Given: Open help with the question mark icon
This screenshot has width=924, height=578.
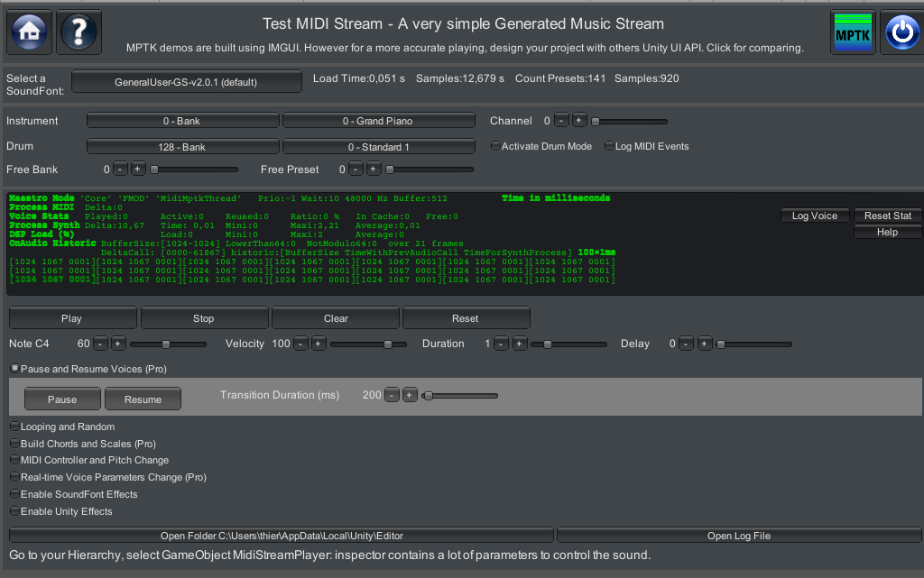Looking at the screenshot, I should (79, 32).
